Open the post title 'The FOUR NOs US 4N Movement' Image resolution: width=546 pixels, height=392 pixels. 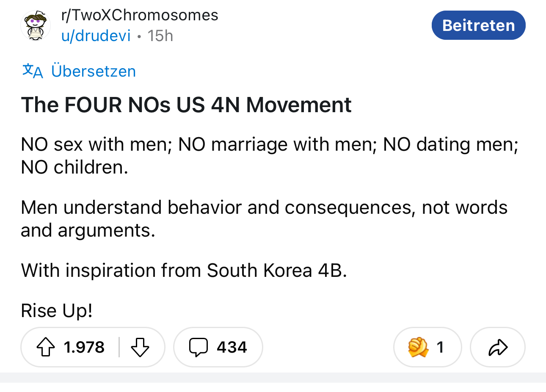click(186, 105)
